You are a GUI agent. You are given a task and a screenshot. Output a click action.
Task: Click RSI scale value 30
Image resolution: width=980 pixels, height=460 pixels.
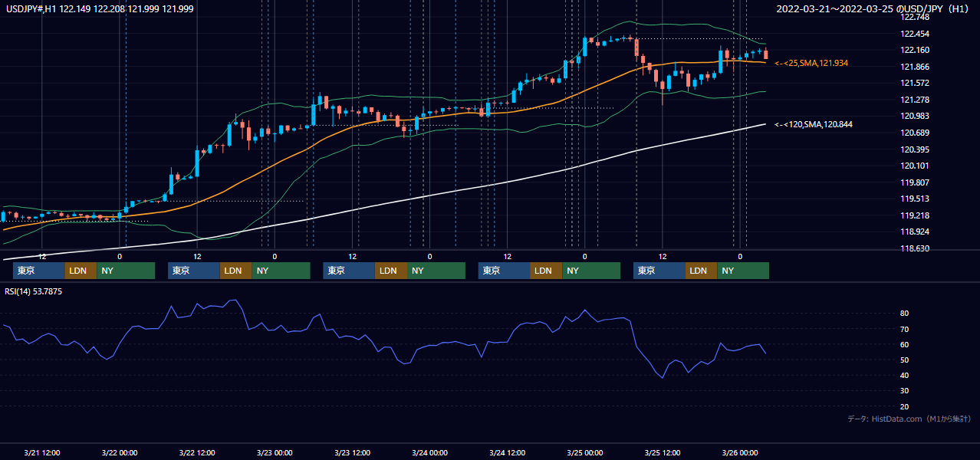pos(905,391)
